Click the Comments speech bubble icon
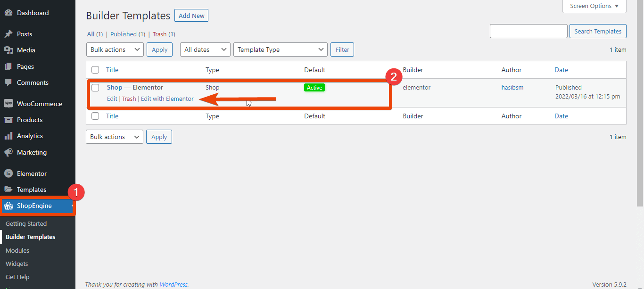 8,83
